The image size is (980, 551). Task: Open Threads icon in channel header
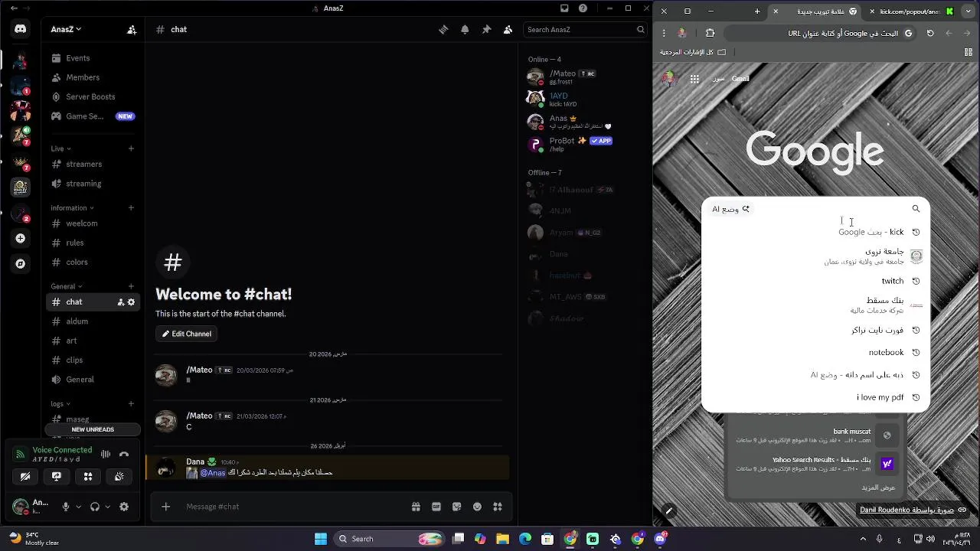[443, 29]
